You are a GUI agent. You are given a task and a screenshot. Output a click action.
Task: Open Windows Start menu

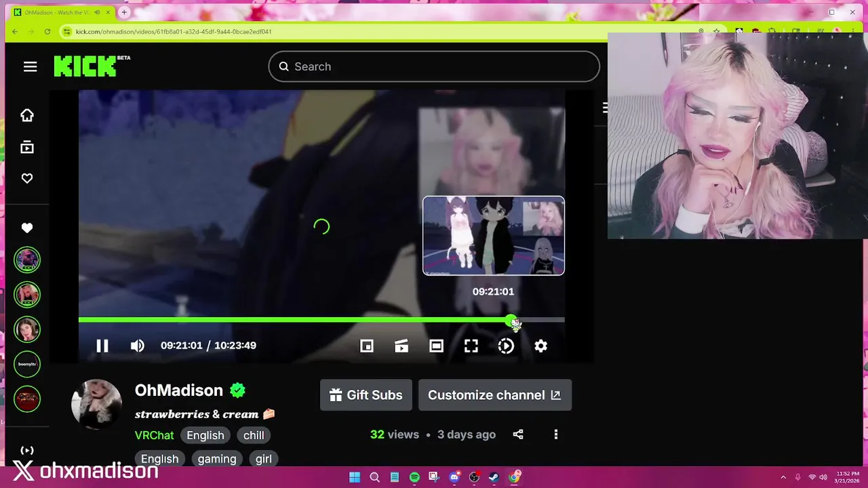355,477
